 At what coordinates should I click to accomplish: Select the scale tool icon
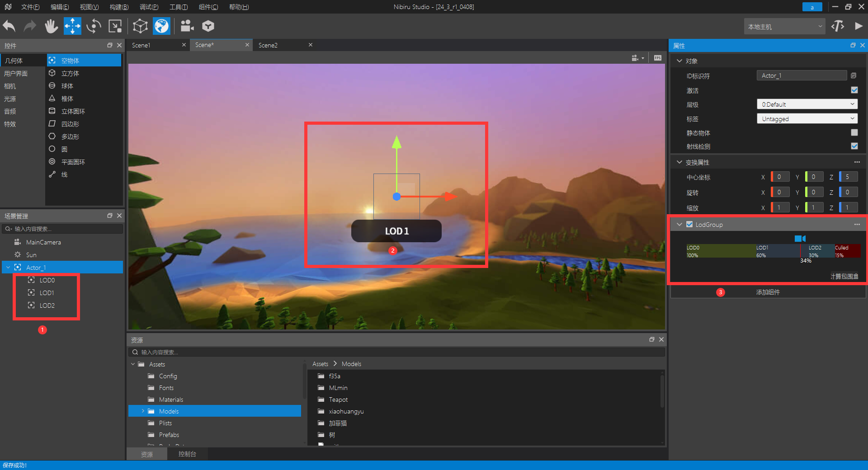click(115, 26)
